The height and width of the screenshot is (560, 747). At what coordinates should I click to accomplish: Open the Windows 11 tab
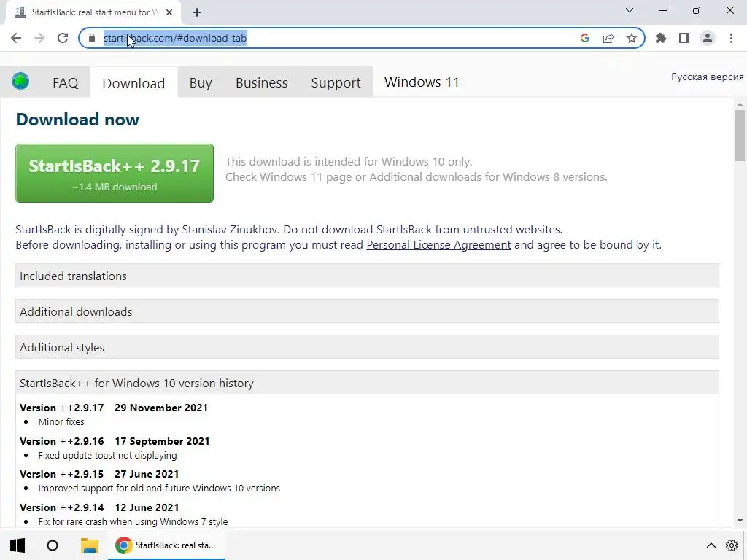(x=422, y=82)
